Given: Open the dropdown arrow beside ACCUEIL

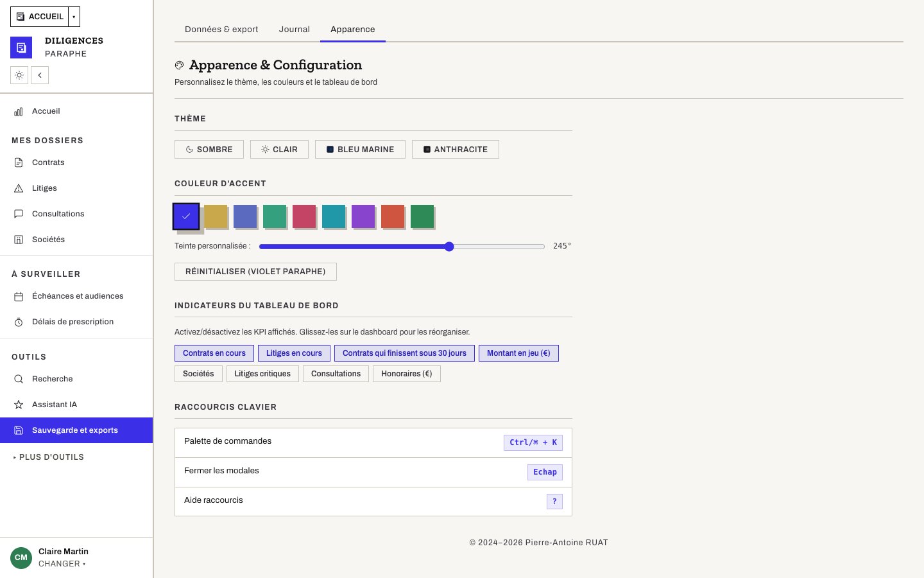Looking at the screenshot, I should coord(74,17).
